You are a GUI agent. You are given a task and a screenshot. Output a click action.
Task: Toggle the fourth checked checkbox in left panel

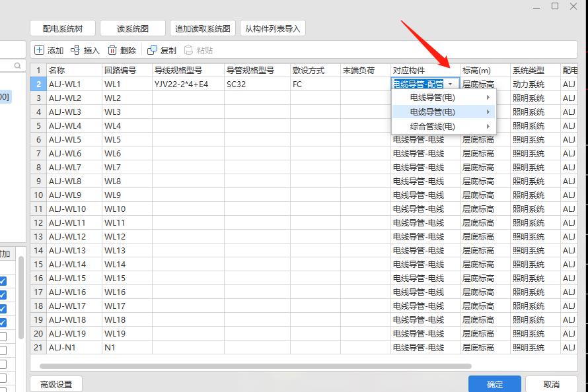point(3,323)
